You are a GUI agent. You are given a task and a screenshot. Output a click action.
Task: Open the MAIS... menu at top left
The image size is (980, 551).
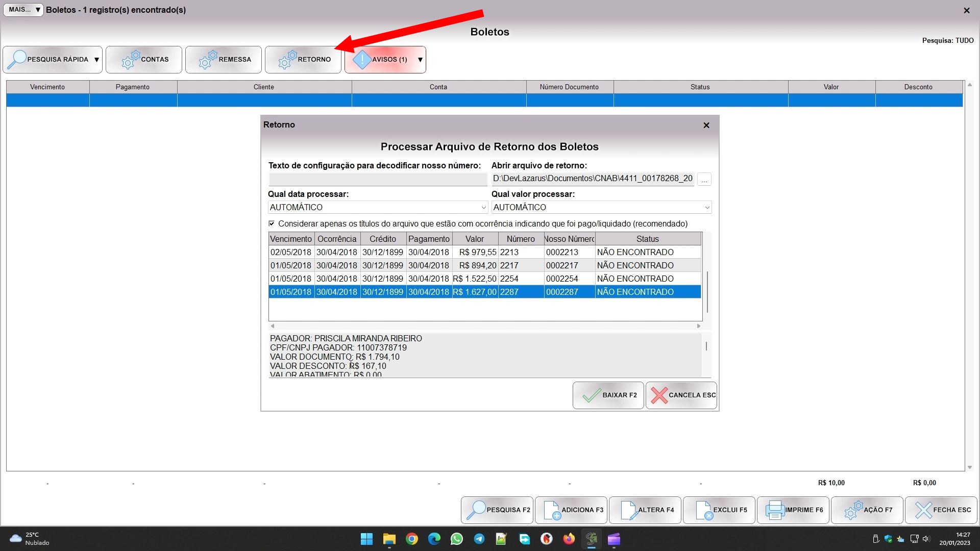(x=23, y=10)
